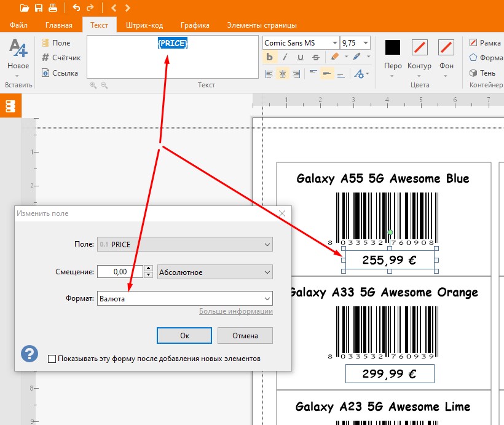Switch to the Главная tab
Screen dimensions: 504x425
point(58,25)
